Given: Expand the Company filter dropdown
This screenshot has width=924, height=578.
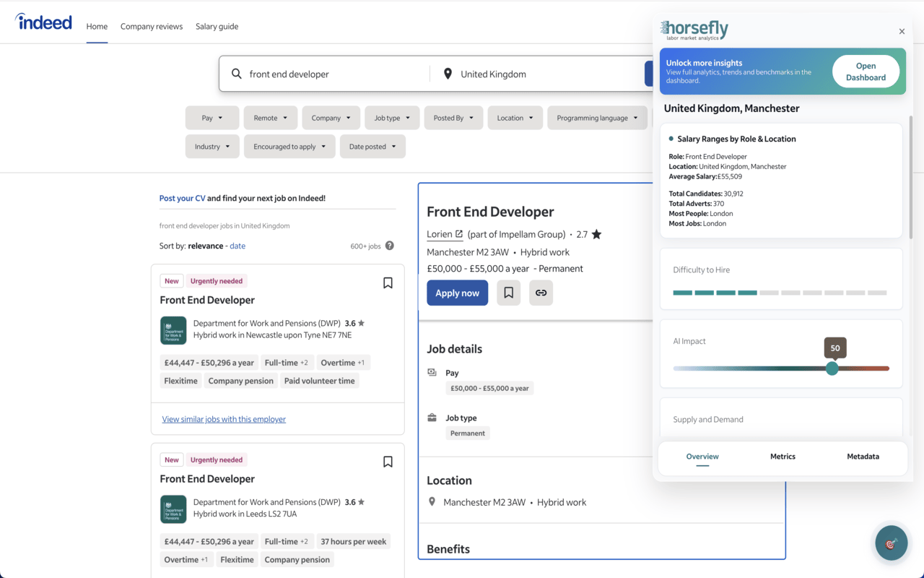Looking at the screenshot, I should coord(331,118).
